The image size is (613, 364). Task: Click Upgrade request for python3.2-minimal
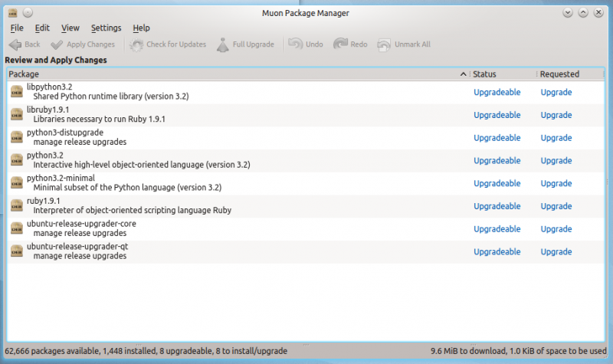coord(556,183)
